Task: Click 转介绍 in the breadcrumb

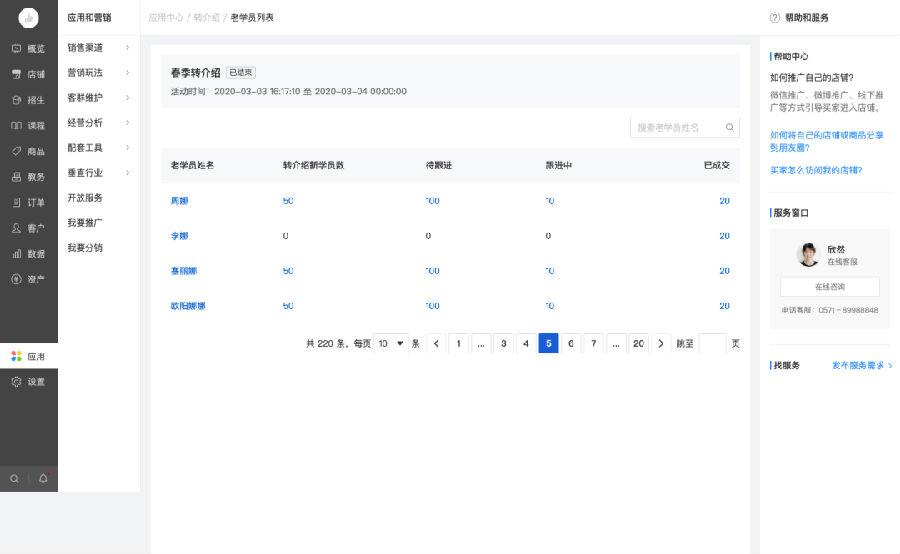Action: (206, 18)
